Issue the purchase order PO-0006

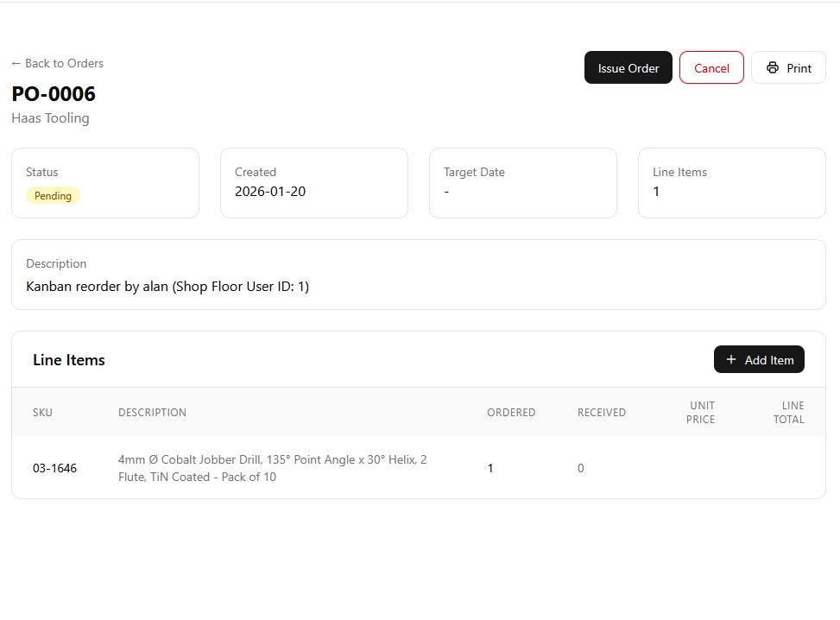point(628,67)
